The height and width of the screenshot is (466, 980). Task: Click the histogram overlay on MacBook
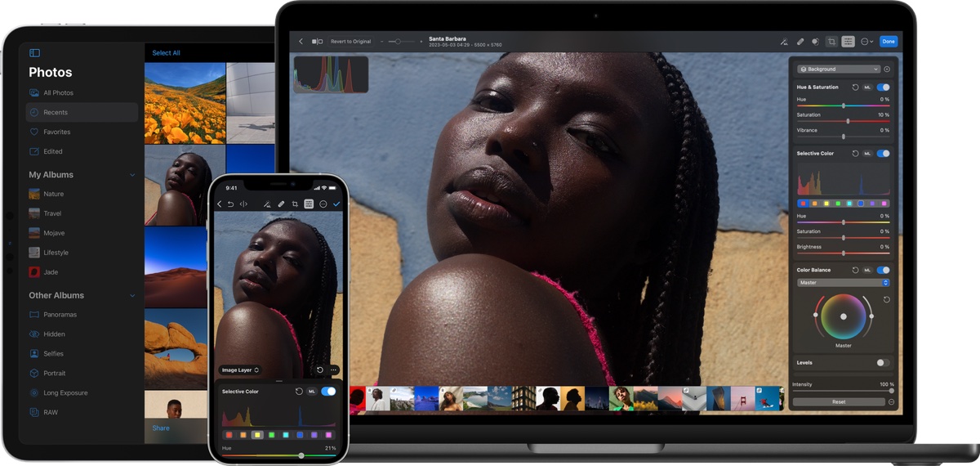pos(331,74)
